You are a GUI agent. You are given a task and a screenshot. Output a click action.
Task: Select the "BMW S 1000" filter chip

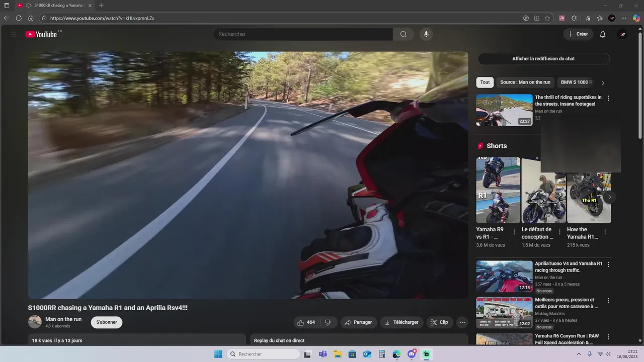(x=577, y=82)
